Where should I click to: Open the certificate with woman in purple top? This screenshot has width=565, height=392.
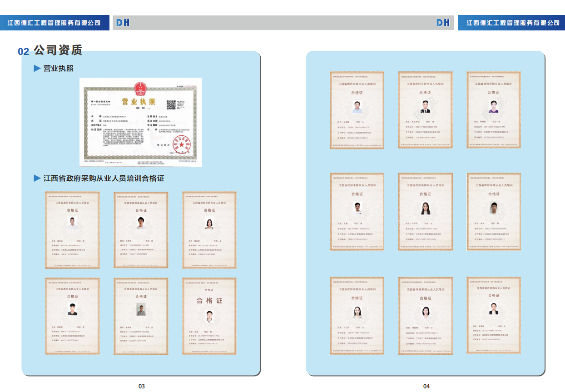pos(494,109)
